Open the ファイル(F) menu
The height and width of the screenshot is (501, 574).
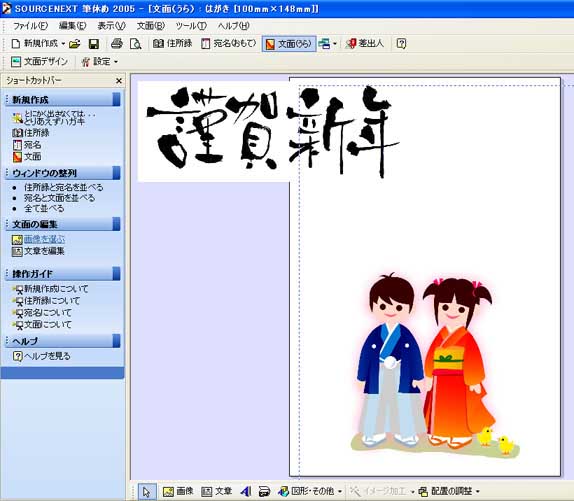[30, 26]
